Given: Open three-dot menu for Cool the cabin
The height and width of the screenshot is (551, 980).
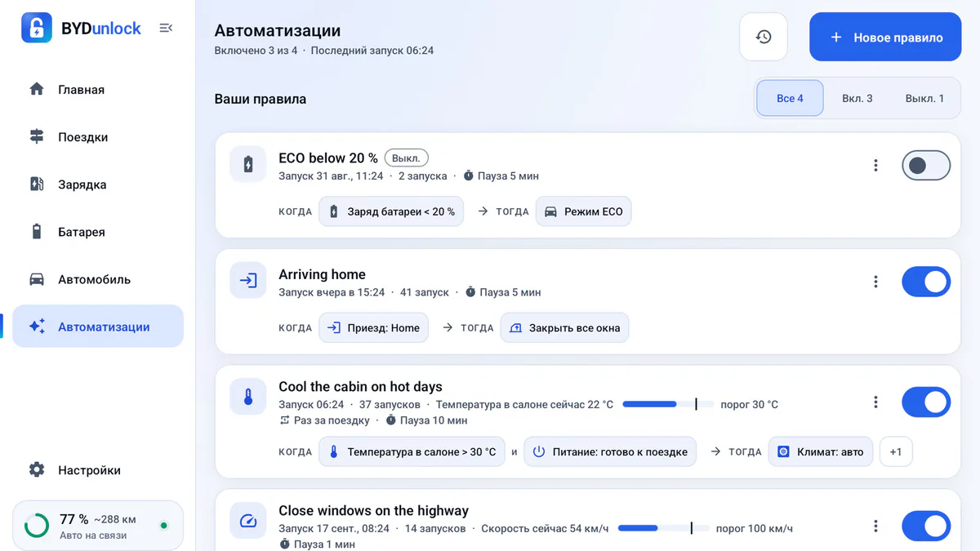Looking at the screenshot, I should click(x=875, y=402).
